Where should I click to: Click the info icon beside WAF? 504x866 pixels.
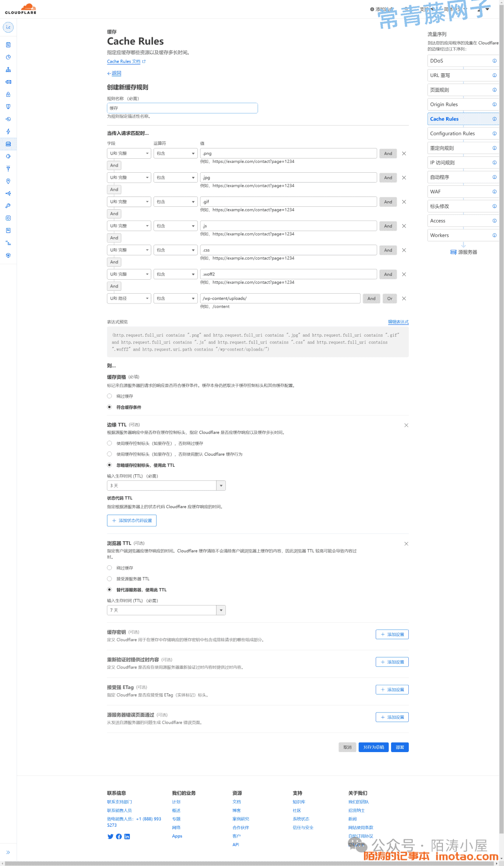pyautogui.click(x=494, y=191)
